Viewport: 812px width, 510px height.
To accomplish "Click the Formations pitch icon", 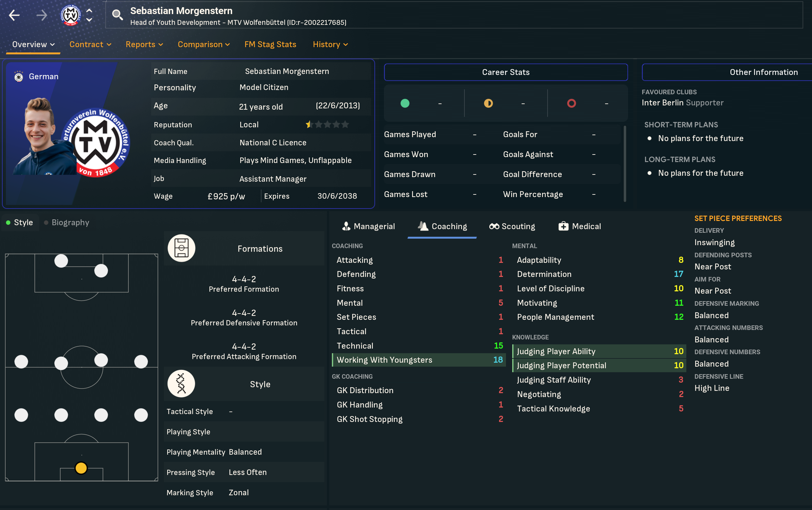I will point(181,248).
